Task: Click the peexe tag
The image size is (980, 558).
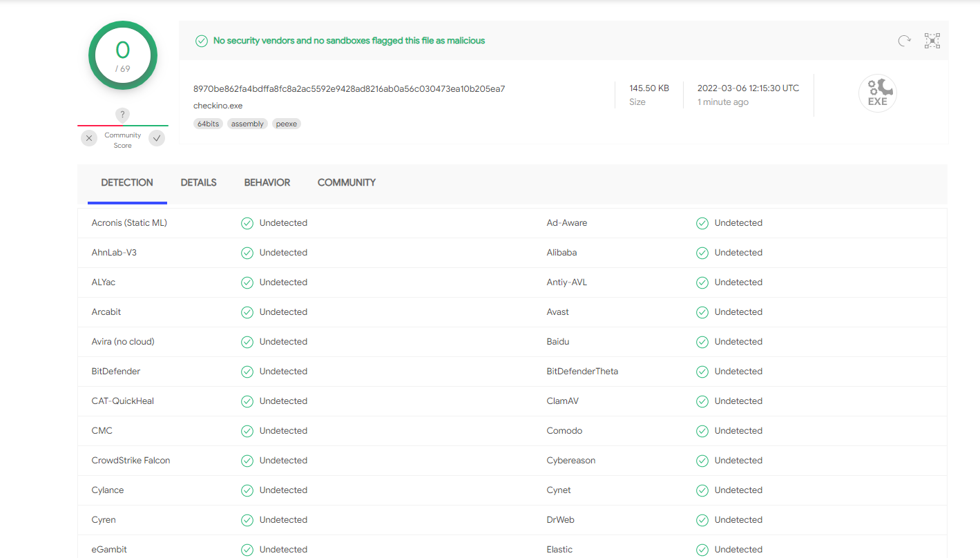Action: pyautogui.click(x=287, y=124)
